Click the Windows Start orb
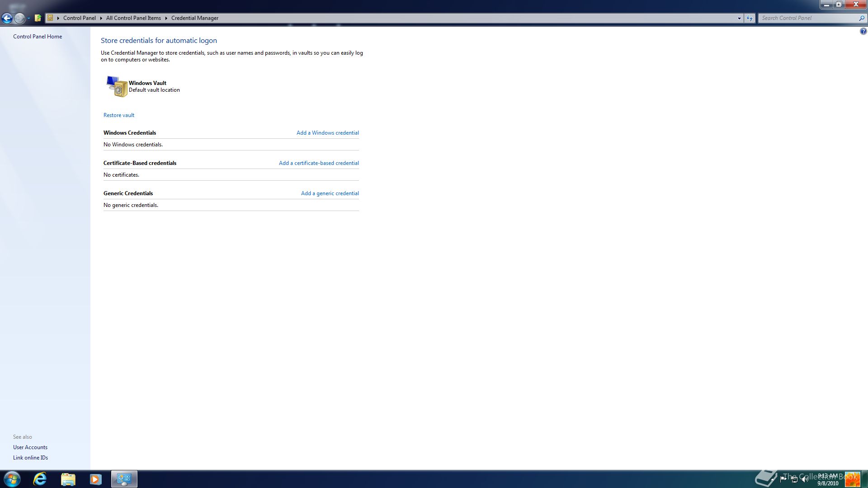The height and width of the screenshot is (488, 868). point(12,479)
